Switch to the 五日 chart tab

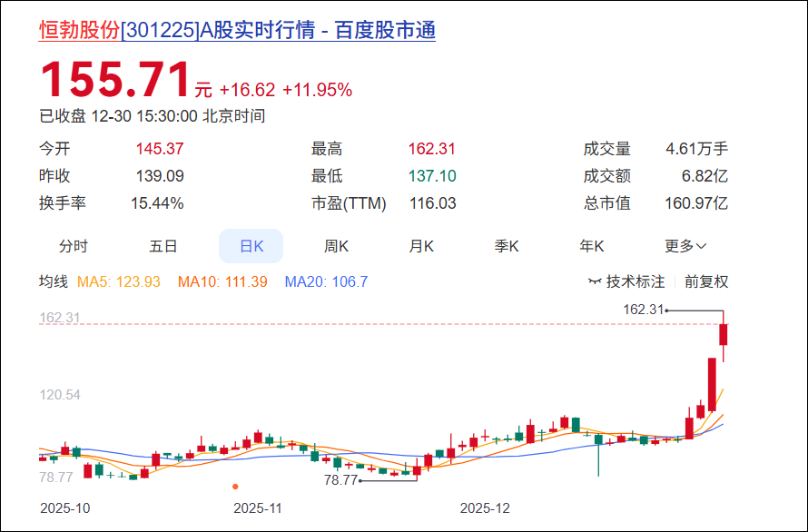point(163,246)
